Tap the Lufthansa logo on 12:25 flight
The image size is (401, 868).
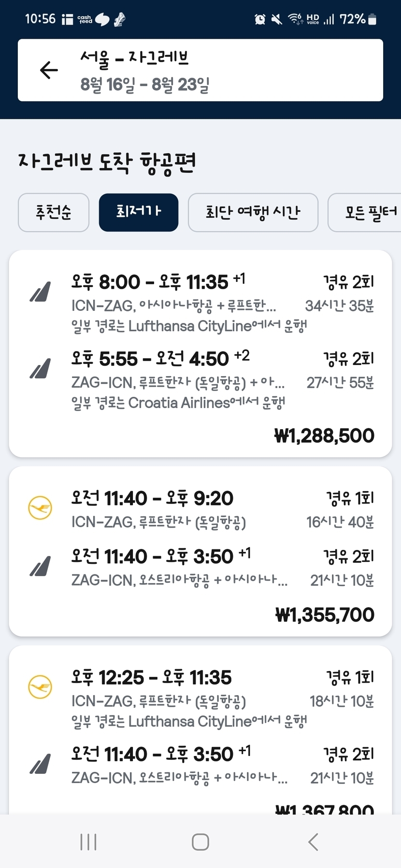(x=40, y=686)
